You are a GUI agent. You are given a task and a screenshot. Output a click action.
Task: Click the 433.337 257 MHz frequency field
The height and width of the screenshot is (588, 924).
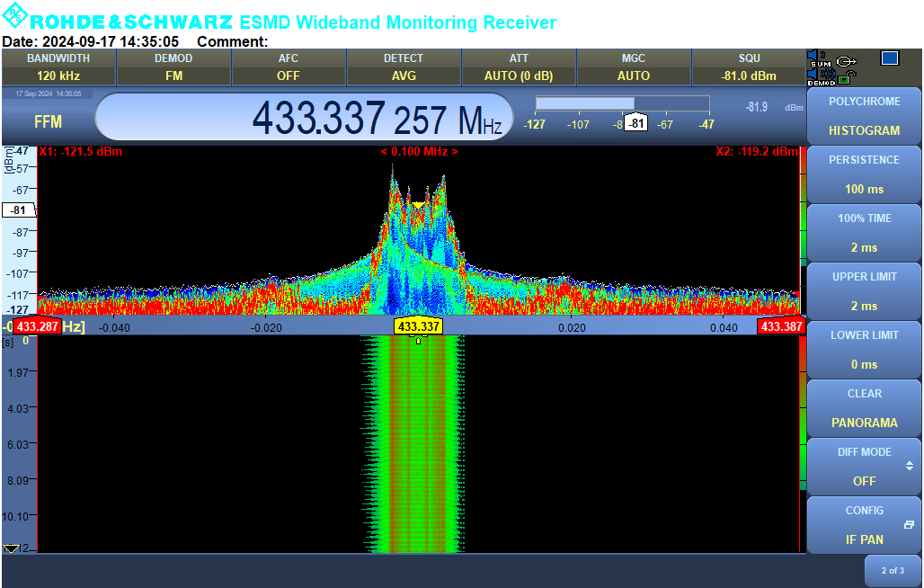(x=304, y=117)
